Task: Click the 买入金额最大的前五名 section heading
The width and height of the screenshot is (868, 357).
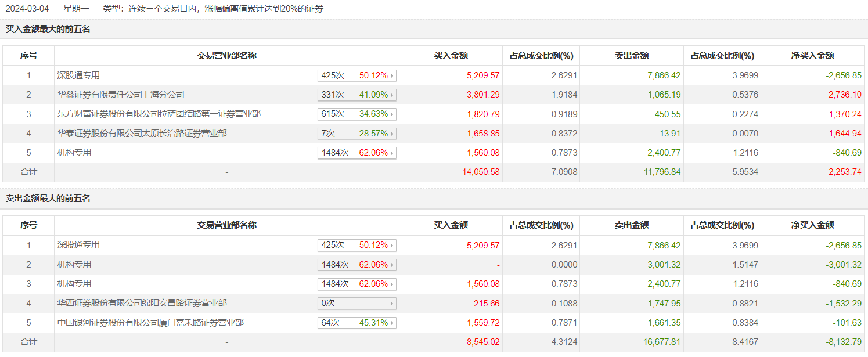Action: 48,28
